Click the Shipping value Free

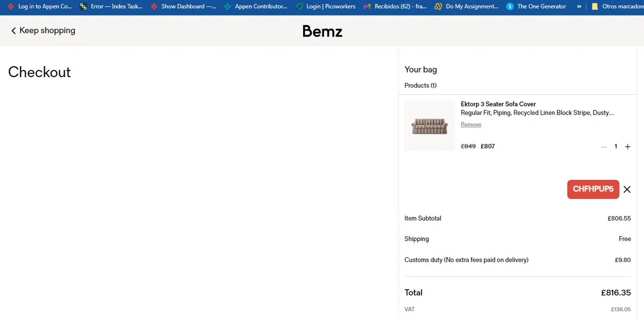point(625,239)
